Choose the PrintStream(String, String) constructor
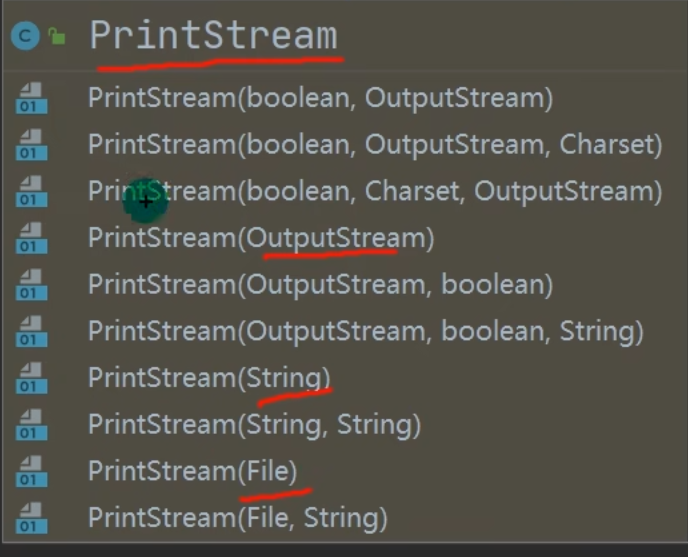Screen dimensions: 688x557 pyautogui.click(x=254, y=425)
